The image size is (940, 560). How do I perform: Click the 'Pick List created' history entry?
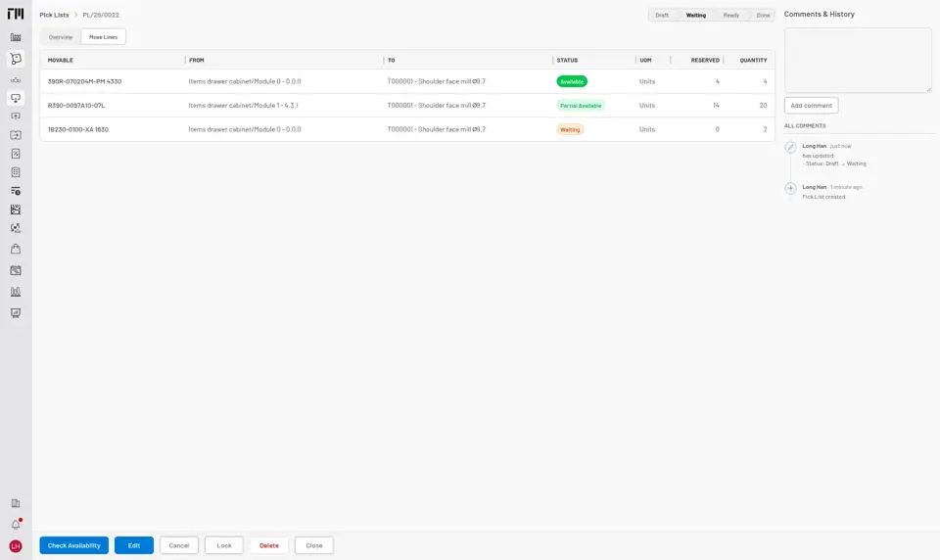click(823, 197)
